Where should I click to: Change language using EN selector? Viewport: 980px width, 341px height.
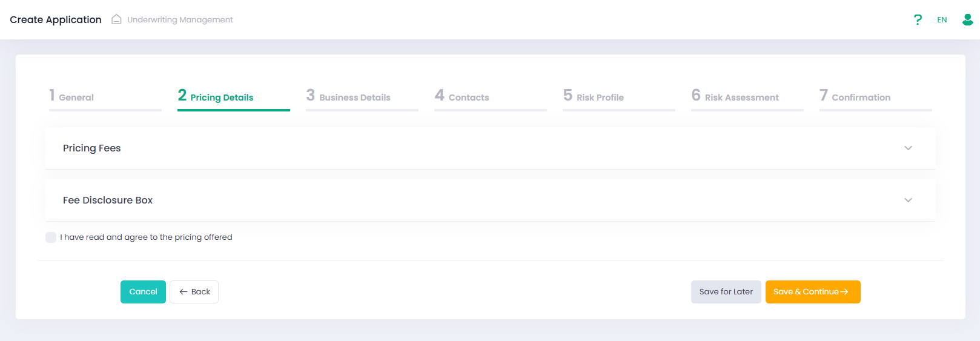[x=942, y=20]
